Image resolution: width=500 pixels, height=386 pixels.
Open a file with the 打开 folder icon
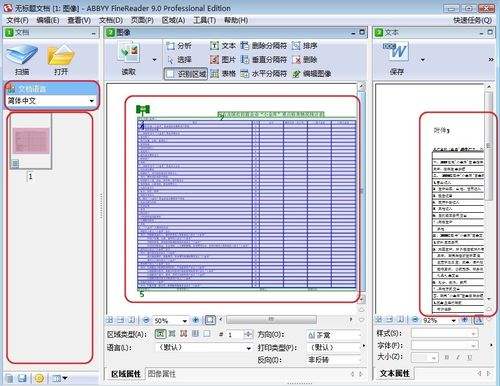(x=61, y=55)
